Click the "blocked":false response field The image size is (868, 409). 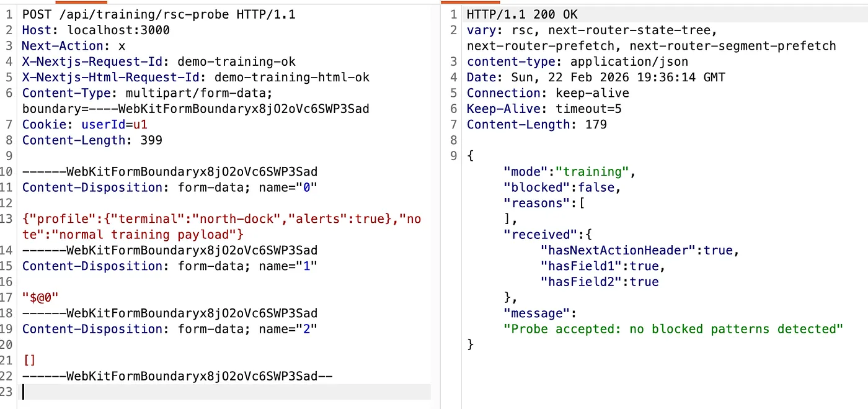tap(562, 187)
